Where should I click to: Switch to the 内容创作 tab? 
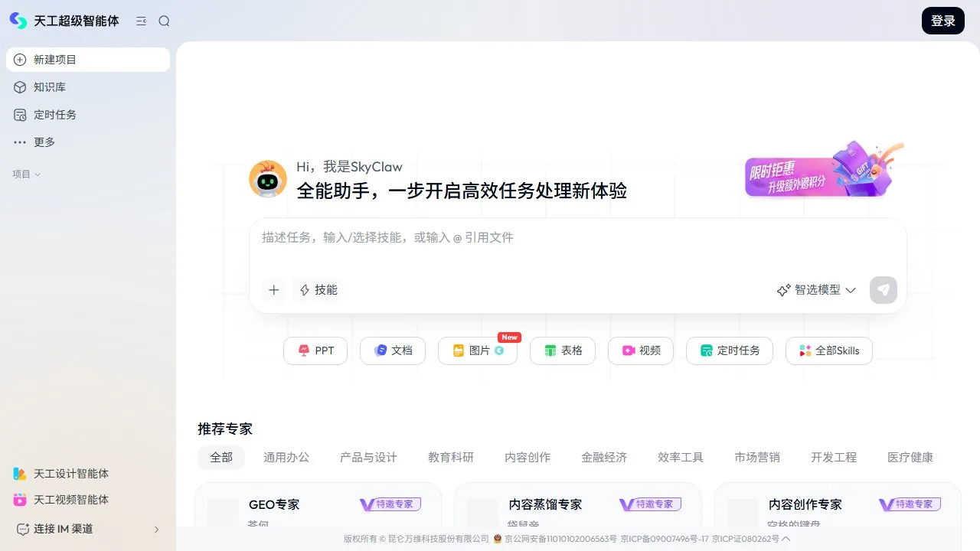pyautogui.click(x=528, y=458)
